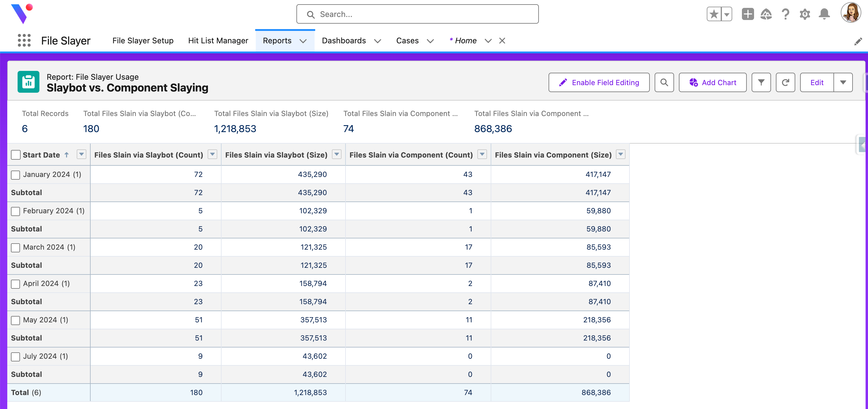Toggle the select-all Start Date checkbox

pos(15,155)
